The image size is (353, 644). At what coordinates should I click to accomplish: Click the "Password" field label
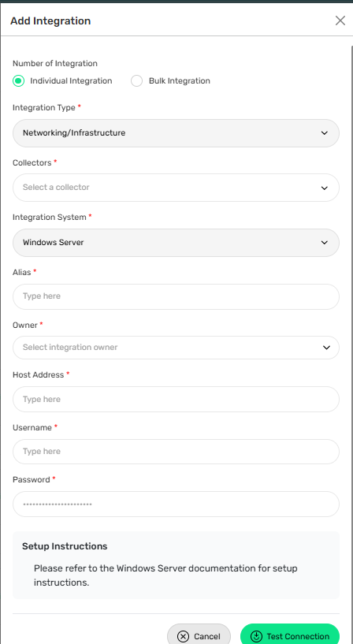32,480
